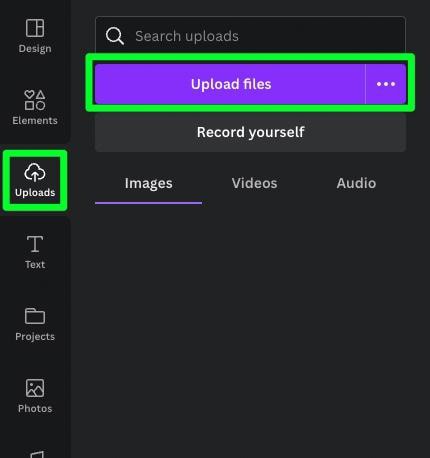The image size is (430, 458).
Task: Switch to the Videos tab
Action: [254, 184]
